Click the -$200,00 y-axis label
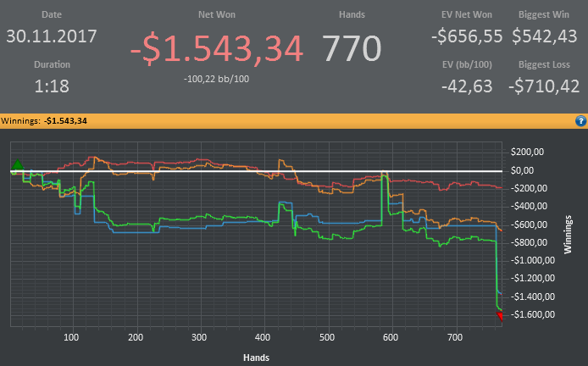The image size is (588, 366). (x=529, y=188)
